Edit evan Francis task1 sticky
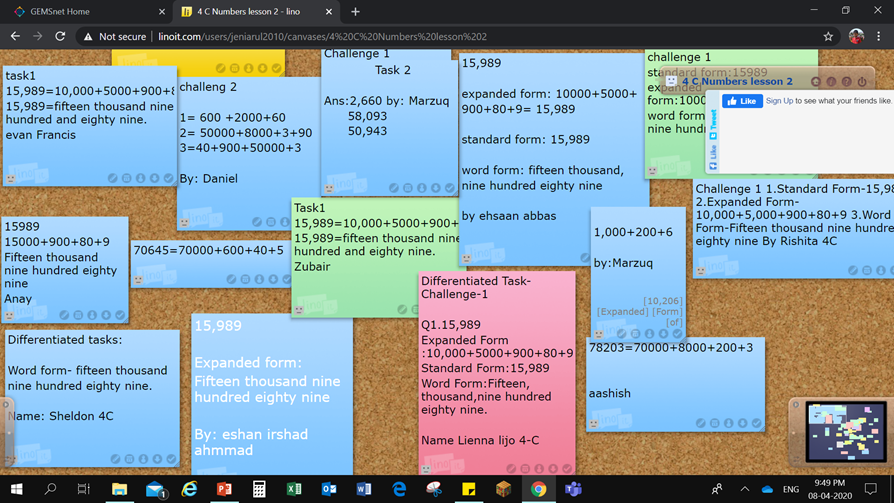 point(113,179)
